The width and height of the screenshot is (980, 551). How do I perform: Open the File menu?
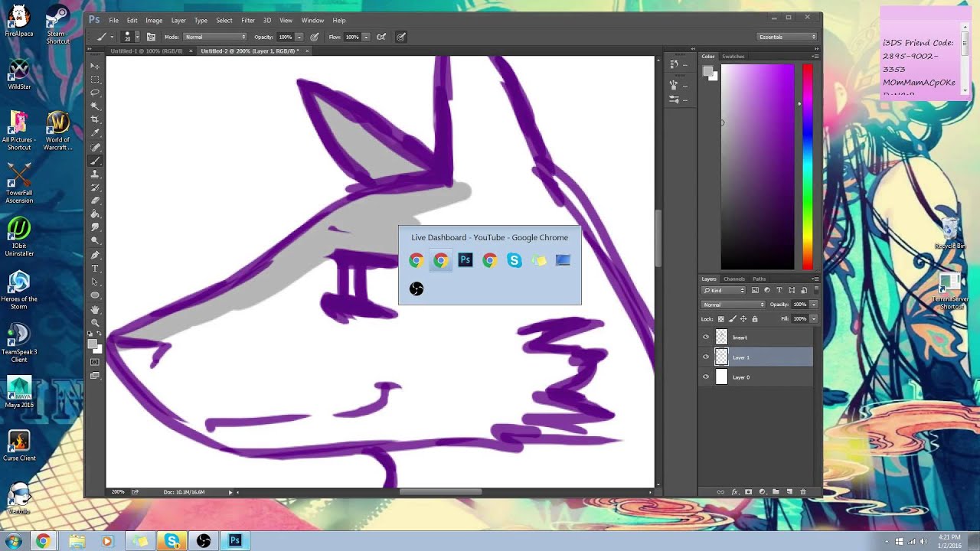click(x=113, y=21)
